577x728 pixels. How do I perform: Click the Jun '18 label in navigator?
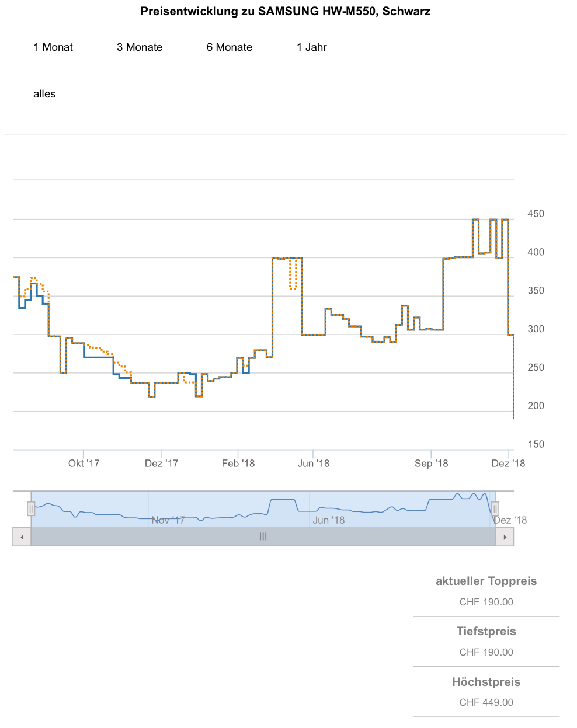pyautogui.click(x=329, y=520)
